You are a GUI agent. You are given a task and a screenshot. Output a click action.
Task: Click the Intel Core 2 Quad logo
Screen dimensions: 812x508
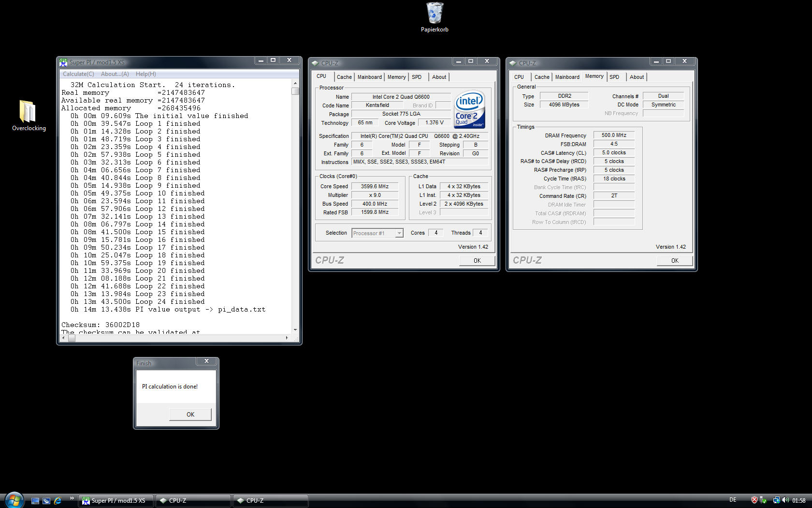coord(469,110)
